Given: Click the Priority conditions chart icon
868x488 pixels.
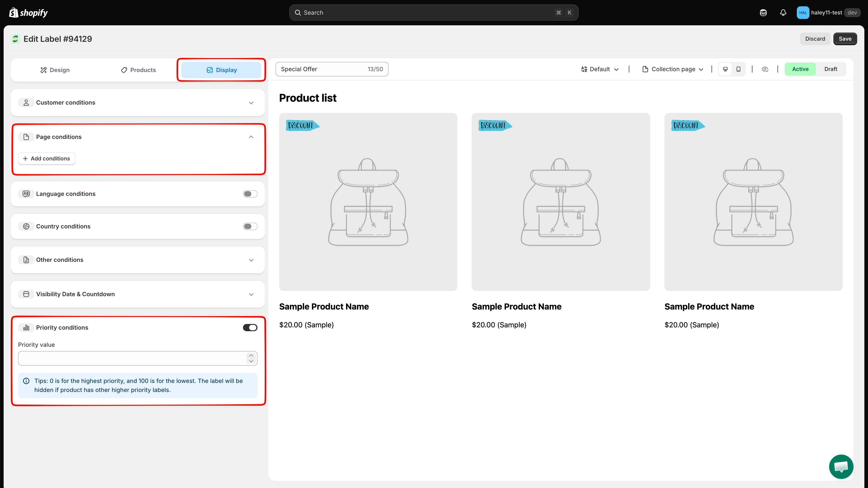Looking at the screenshot, I should click(x=26, y=327).
